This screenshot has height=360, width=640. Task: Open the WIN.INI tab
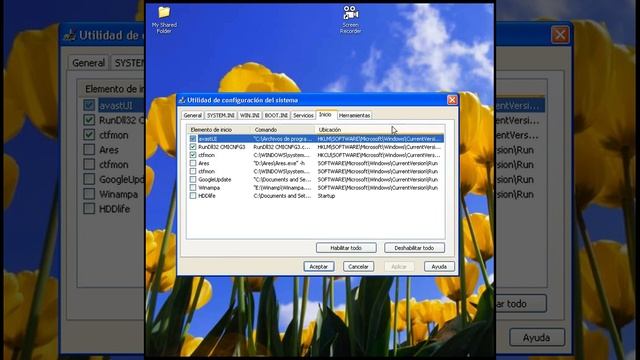pos(249,116)
